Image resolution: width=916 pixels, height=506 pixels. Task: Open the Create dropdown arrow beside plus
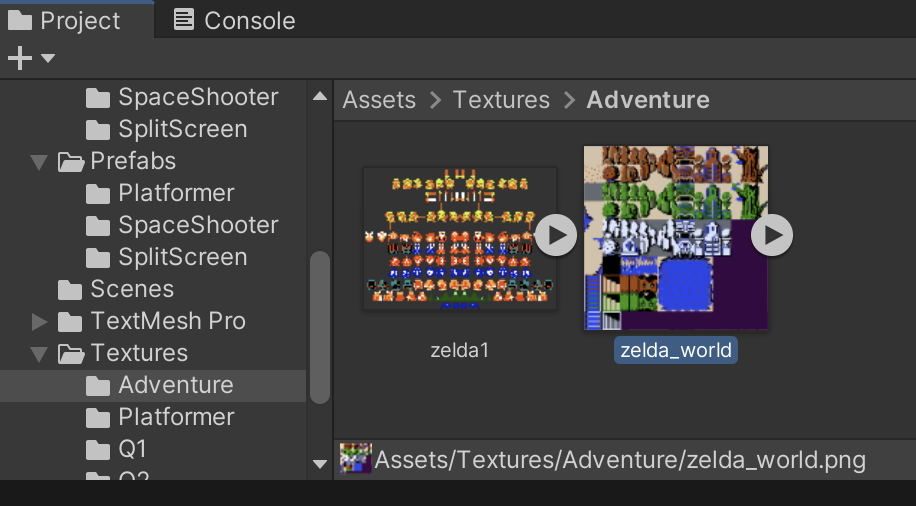[x=47, y=59]
